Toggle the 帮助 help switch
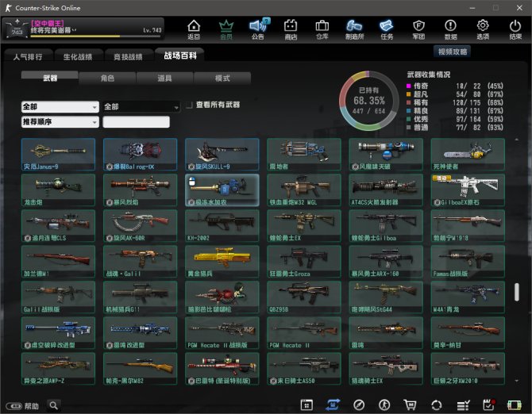Screen dimensions: 532x414 [13, 406]
